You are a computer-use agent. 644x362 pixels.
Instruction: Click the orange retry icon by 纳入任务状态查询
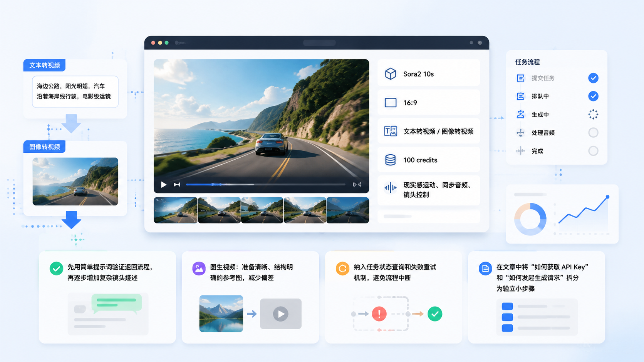pyautogui.click(x=342, y=268)
